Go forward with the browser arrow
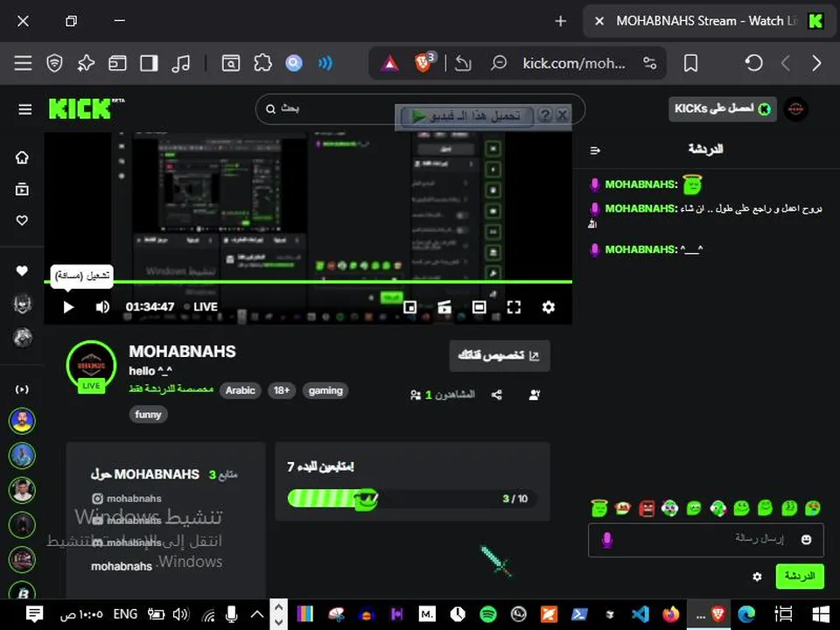The width and height of the screenshot is (840, 630). coord(816,63)
